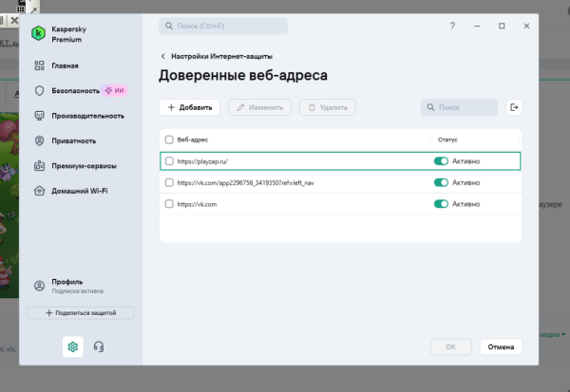Viewport: 570px width, 392px height.
Task: Click Поделиться защитой button
Action: (x=81, y=313)
